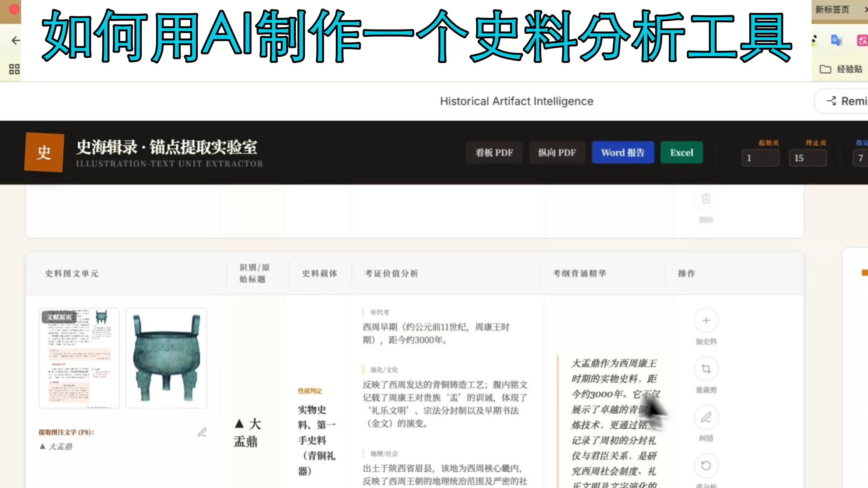
Task: Click the 起始页 start page field
Action: 761,158
